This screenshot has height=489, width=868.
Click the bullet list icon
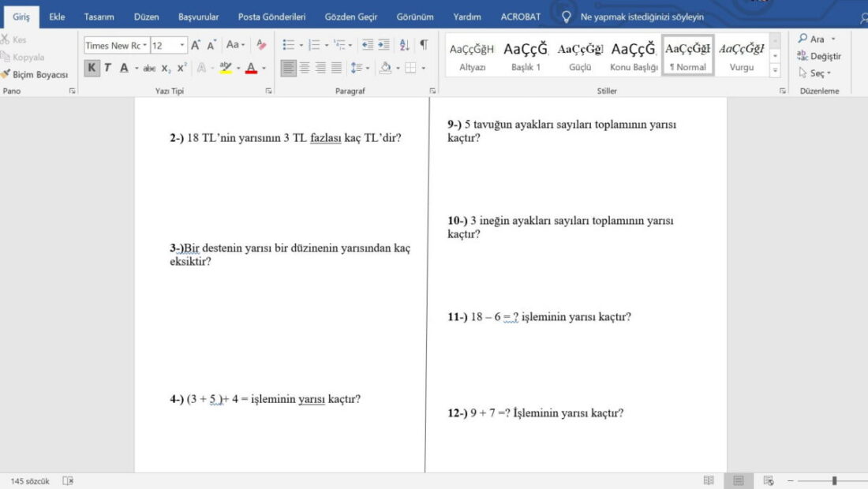[288, 45]
